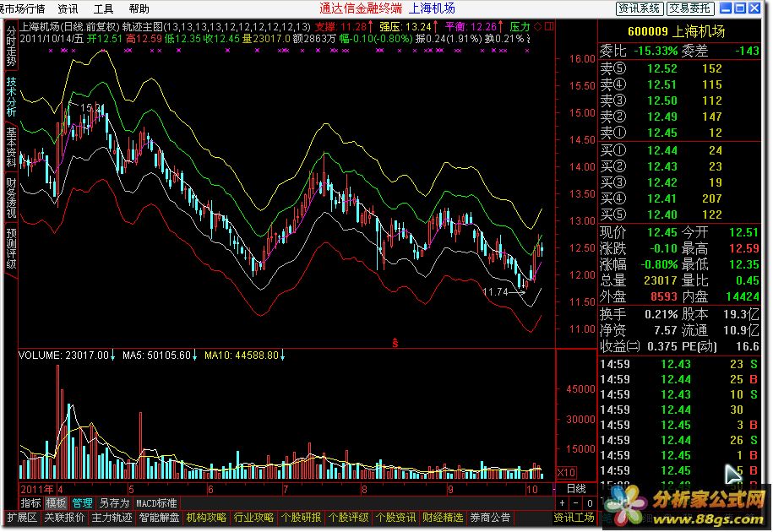The height and width of the screenshot is (532, 773).
Task: Open the 主力轨迹 bottom tab
Action: (112, 518)
